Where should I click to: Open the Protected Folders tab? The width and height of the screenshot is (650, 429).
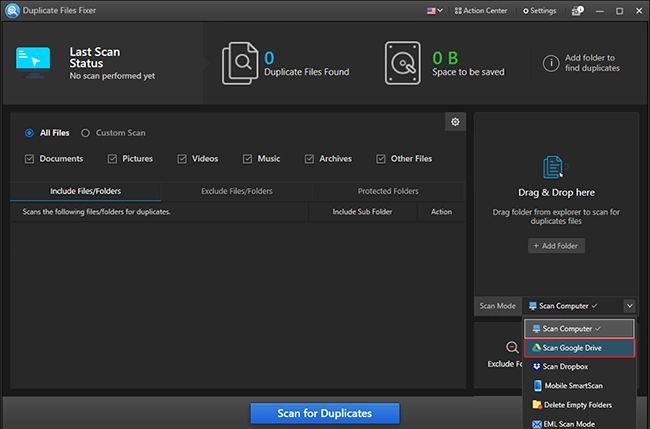(x=388, y=191)
